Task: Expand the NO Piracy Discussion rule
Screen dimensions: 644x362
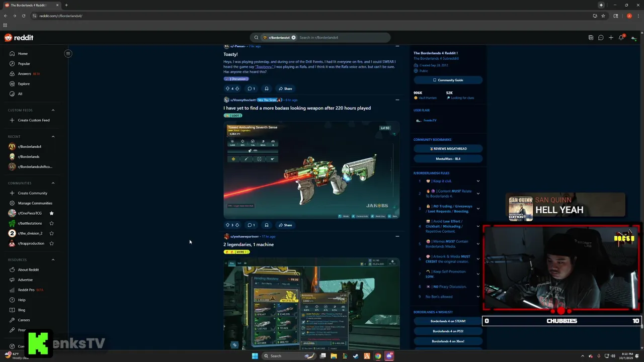Action: 478,287
